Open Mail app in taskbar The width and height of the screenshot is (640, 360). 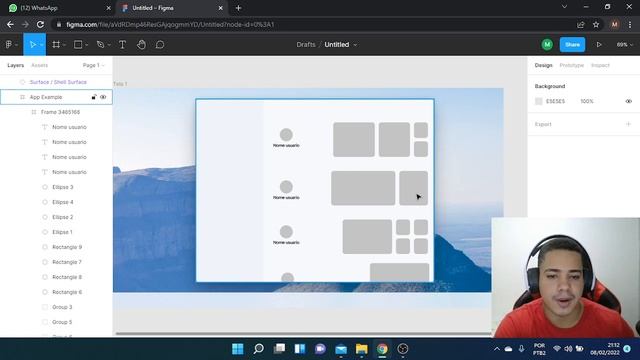(341, 349)
